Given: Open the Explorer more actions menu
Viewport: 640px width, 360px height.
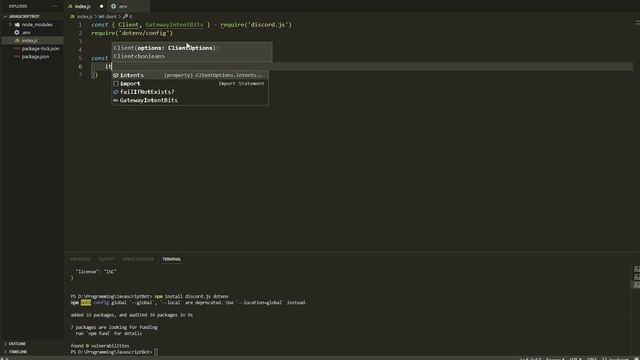Looking at the screenshot, I should pos(55,6).
